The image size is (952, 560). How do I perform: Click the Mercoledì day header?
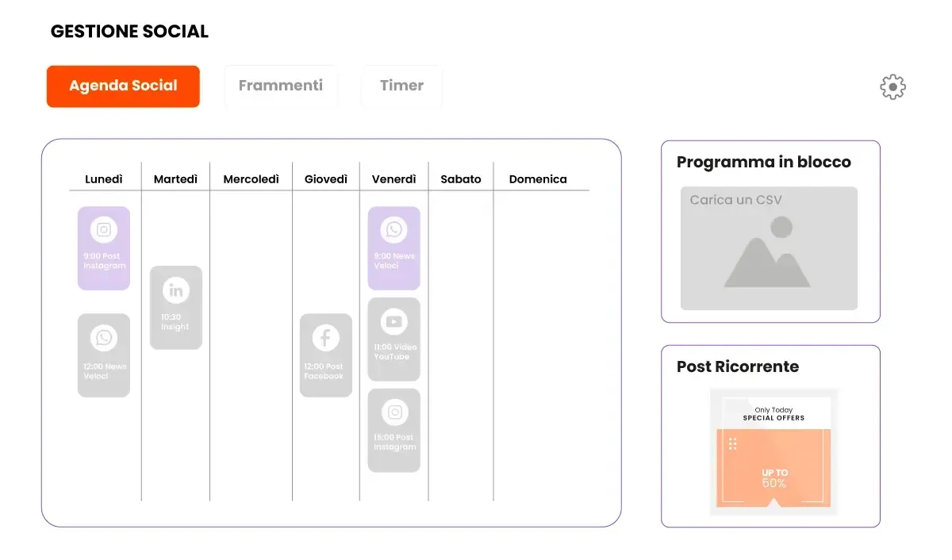(x=251, y=179)
